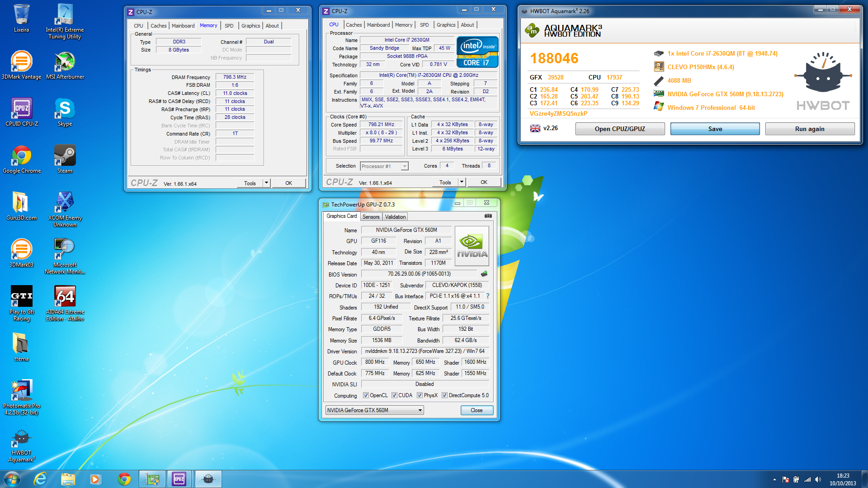Open Processor #1 selection dropdown
This screenshot has width=868, height=488.
(384, 166)
